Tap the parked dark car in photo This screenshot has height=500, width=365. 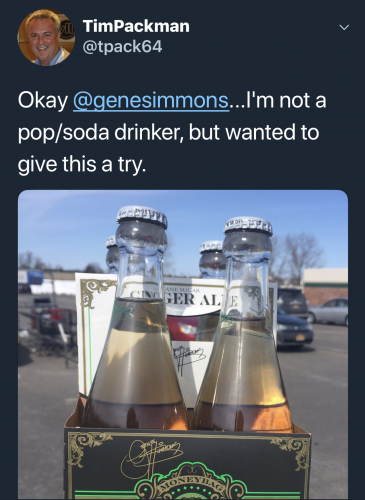pos(294,328)
